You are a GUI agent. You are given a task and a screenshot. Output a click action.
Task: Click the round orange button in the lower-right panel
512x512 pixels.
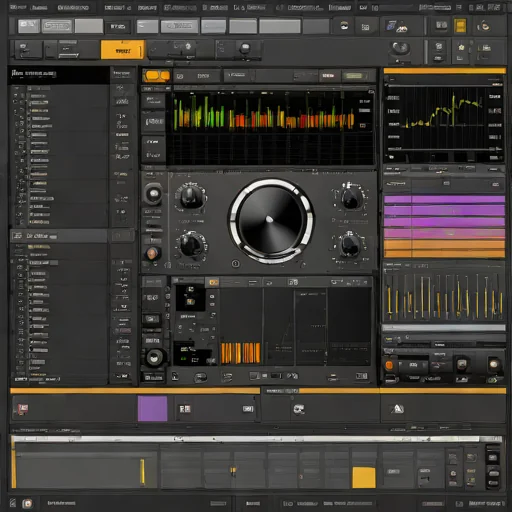point(389,365)
